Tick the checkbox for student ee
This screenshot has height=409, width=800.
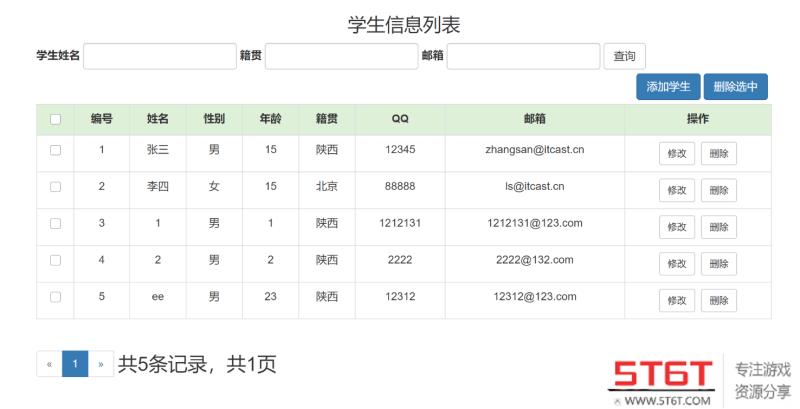pos(56,297)
